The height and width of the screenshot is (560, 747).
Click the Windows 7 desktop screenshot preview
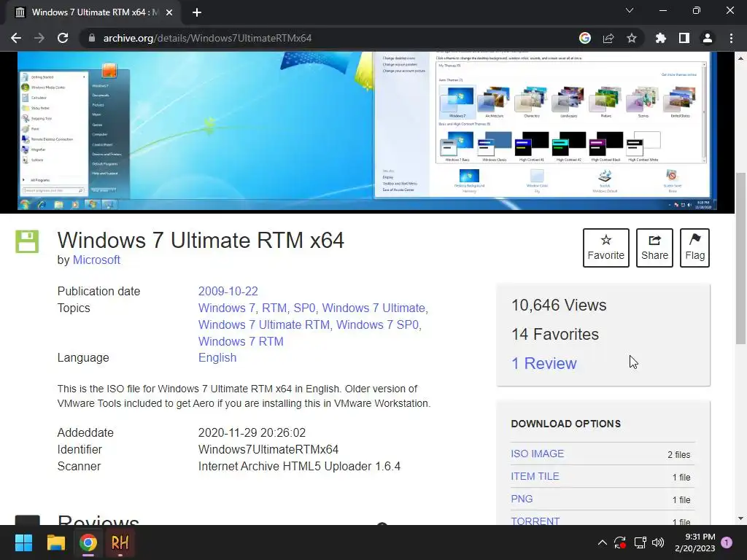pos(367,131)
